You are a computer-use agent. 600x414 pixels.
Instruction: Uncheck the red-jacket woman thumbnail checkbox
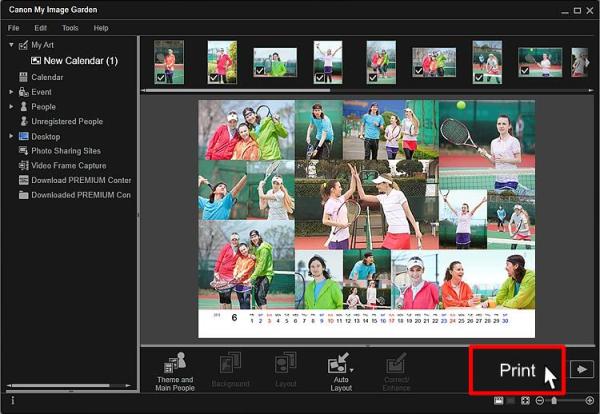[214, 78]
